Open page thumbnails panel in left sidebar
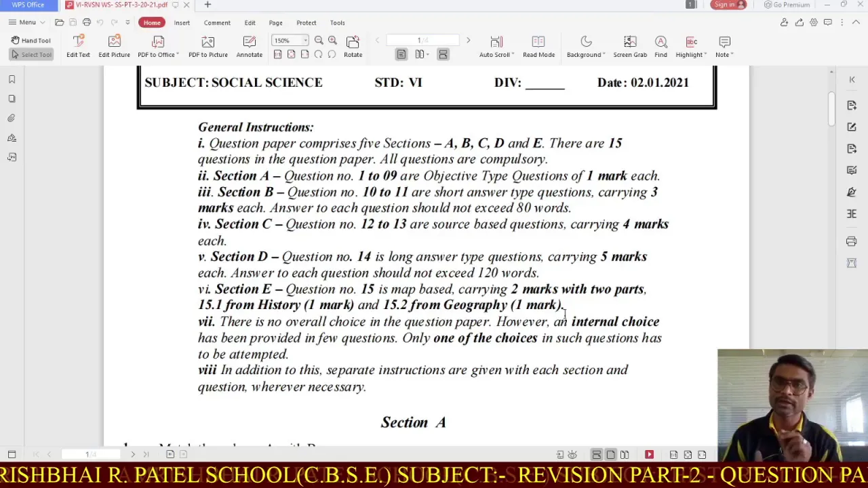Viewport: 868px width, 488px height. pos(12,99)
